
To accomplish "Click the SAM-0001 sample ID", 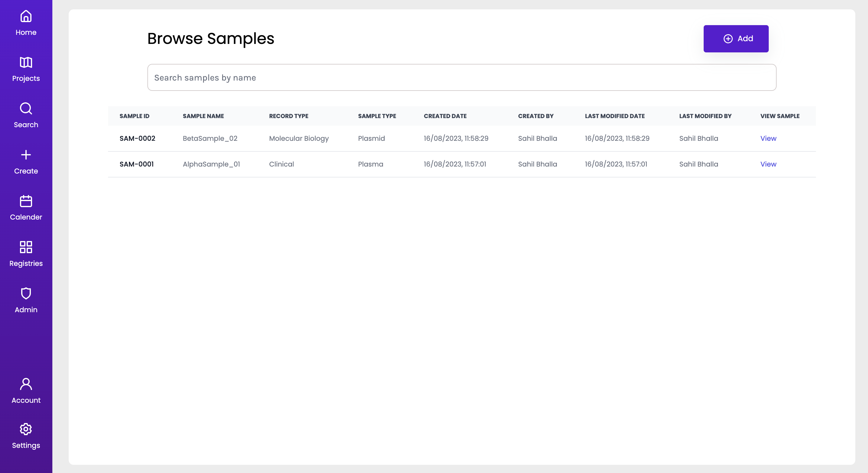I will [136, 164].
